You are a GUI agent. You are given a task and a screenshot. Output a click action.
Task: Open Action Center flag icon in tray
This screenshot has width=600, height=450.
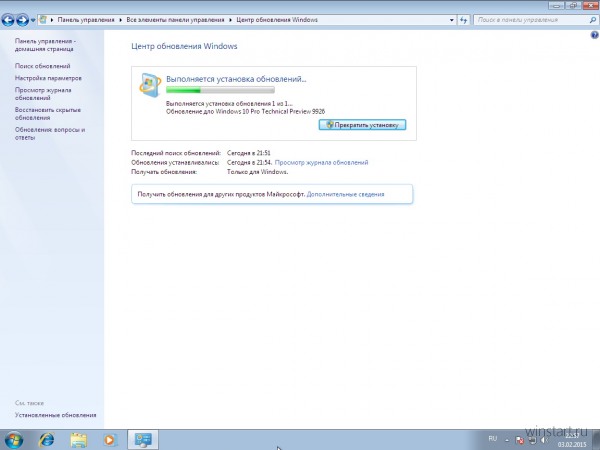tap(520, 440)
